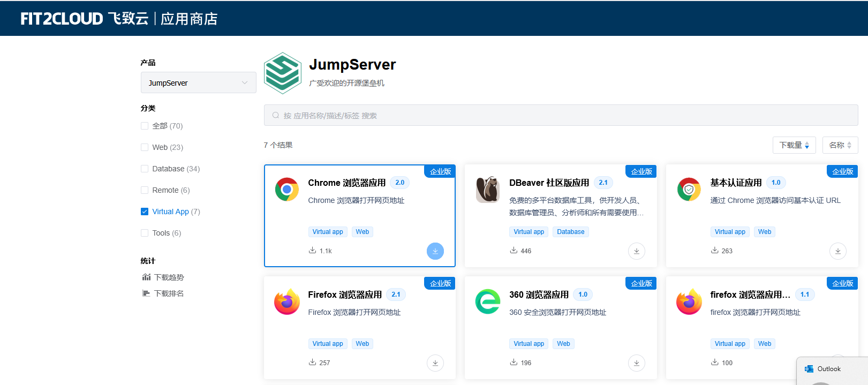Download the Firefox 2.1 browser app

pyautogui.click(x=435, y=363)
